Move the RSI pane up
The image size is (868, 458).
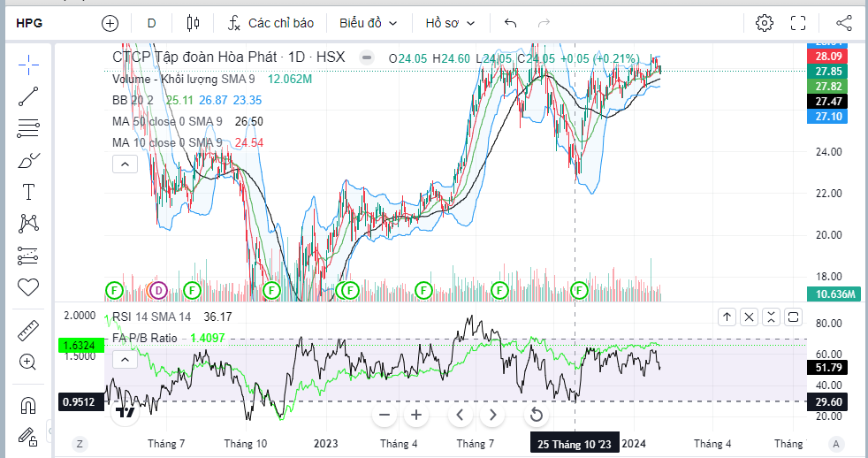click(727, 317)
